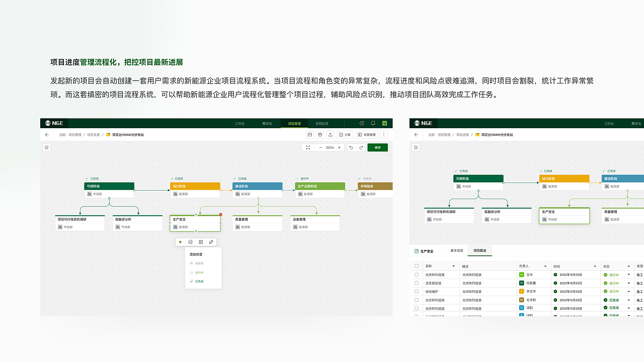Switch to 需求池 tab in left window
644x362 pixels.
pos(267,123)
